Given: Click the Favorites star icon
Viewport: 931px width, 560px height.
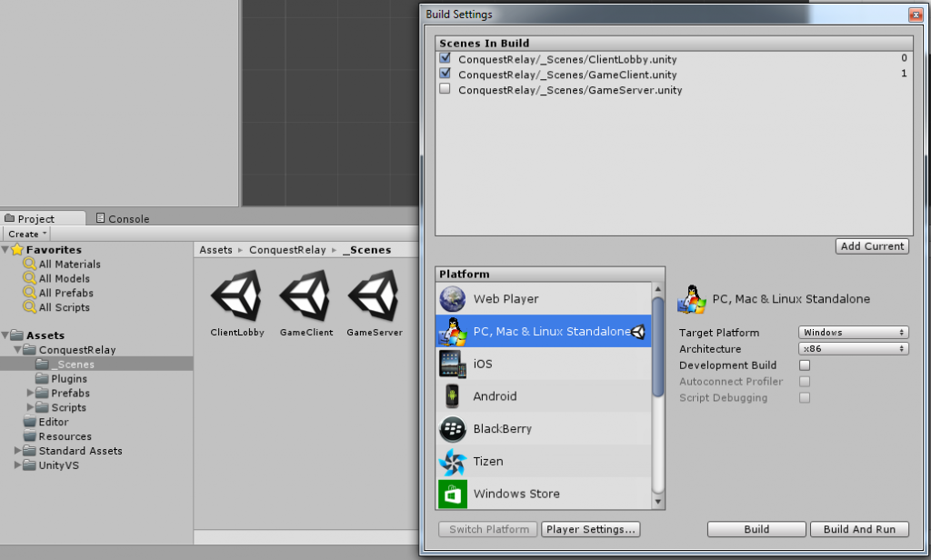Looking at the screenshot, I should click(x=17, y=249).
